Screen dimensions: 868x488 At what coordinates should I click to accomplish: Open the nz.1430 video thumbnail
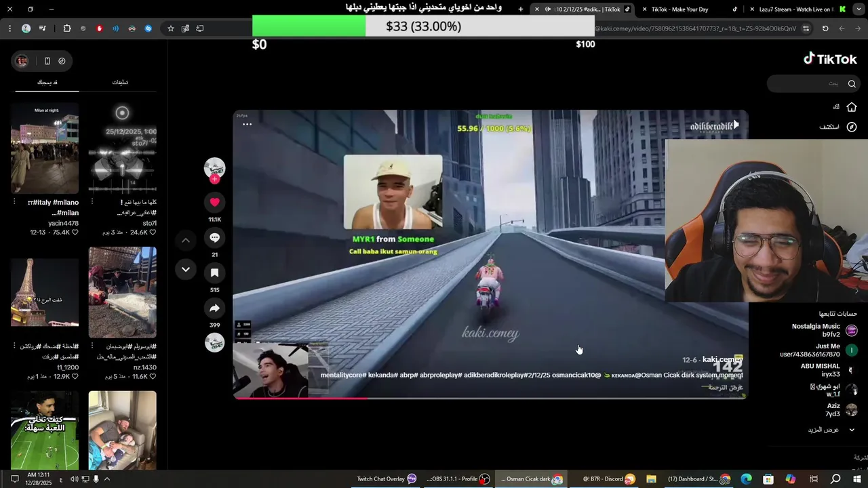point(122,292)
